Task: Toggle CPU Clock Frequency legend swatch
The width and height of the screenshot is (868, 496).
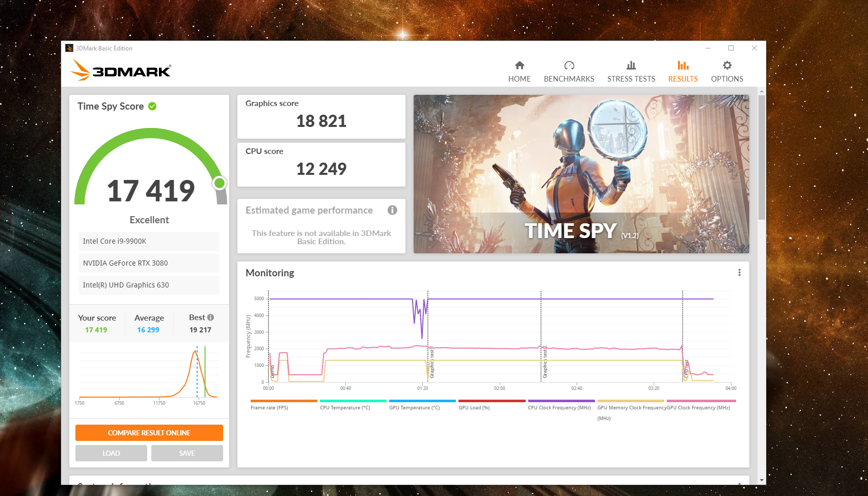Action: pos(561,401)
